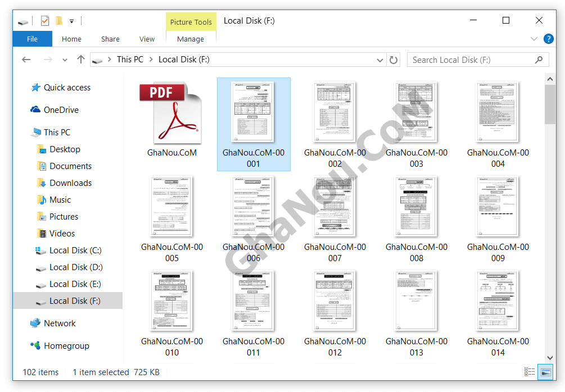The height and width of the screenshot is (392, 565).
Task: Refresh the Local Disk (F:) folder
Action: tap(394, 60)
